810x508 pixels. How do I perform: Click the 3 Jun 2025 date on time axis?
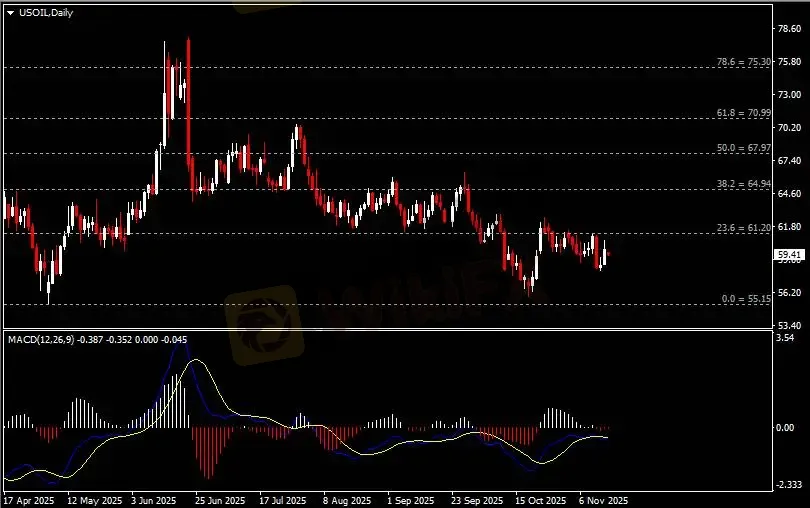pos(154,499)
